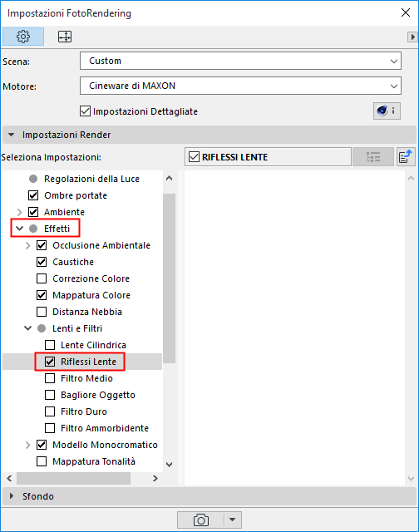
Task: Click the tree scroll-up arrow
Action: coord(170,178)
